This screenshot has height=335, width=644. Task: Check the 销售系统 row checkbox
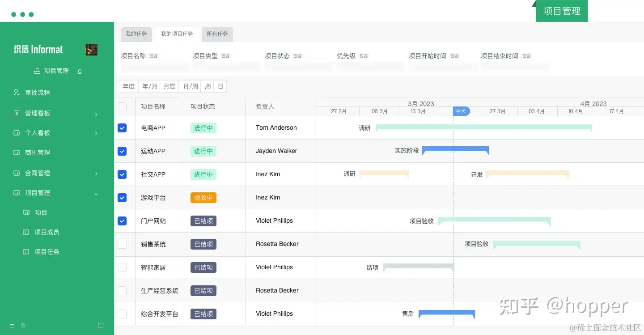122,244
